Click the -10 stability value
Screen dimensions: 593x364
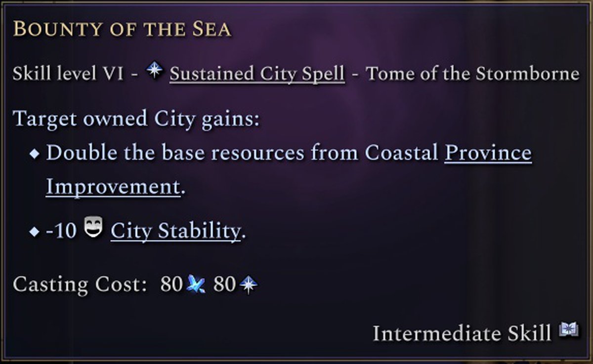point(61,231)
